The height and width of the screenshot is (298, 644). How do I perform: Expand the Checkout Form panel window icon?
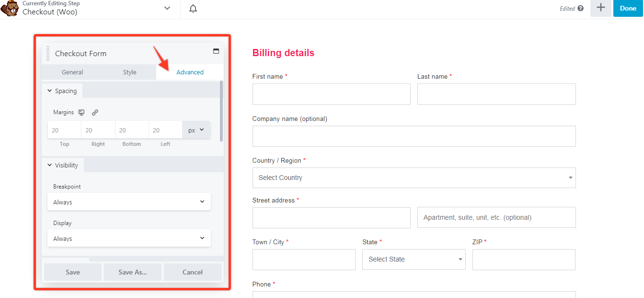[216, 51]
